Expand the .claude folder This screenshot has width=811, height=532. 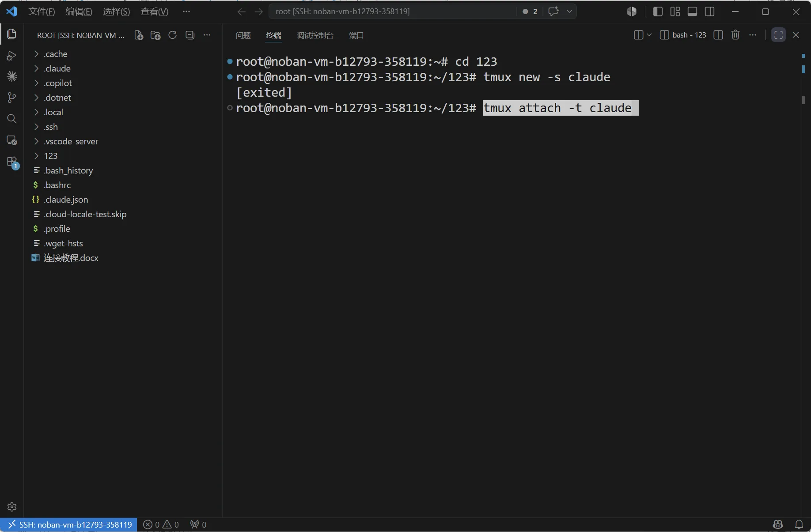[122, 68]
